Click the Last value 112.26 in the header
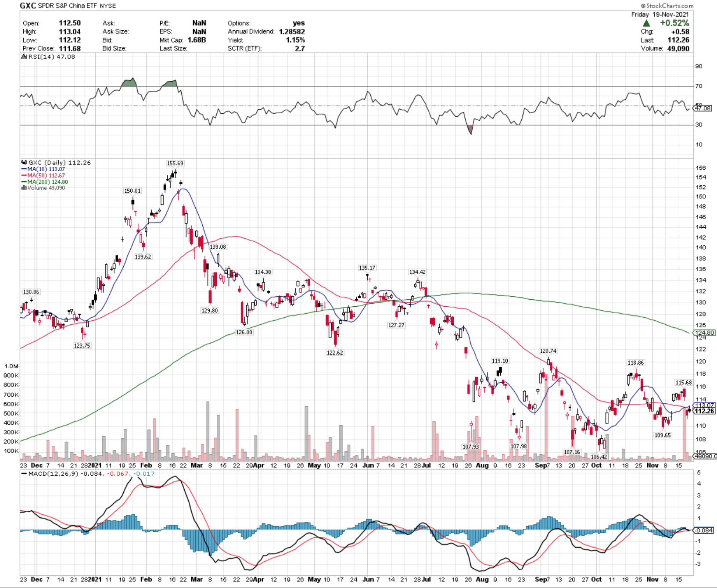Viewport: 717px width, 588px height. tap(678, 40)
